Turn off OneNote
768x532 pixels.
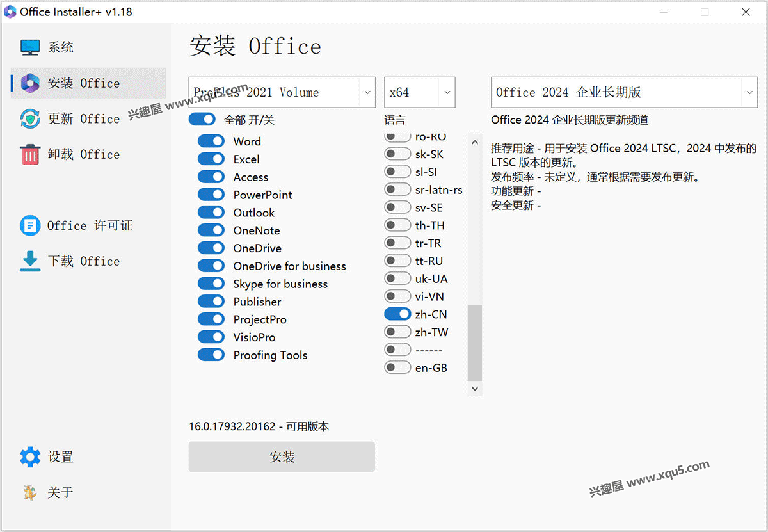[211, 230]
